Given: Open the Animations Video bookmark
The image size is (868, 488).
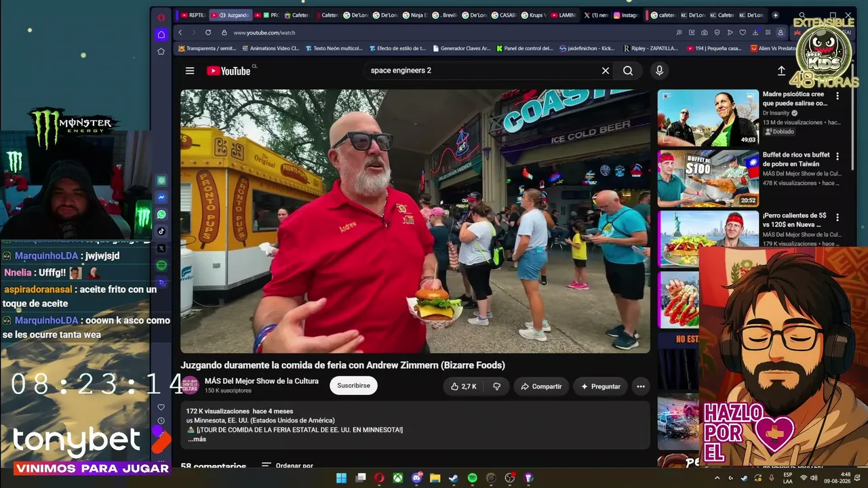Looking at the screenshot, I should (x=270, y=49).
